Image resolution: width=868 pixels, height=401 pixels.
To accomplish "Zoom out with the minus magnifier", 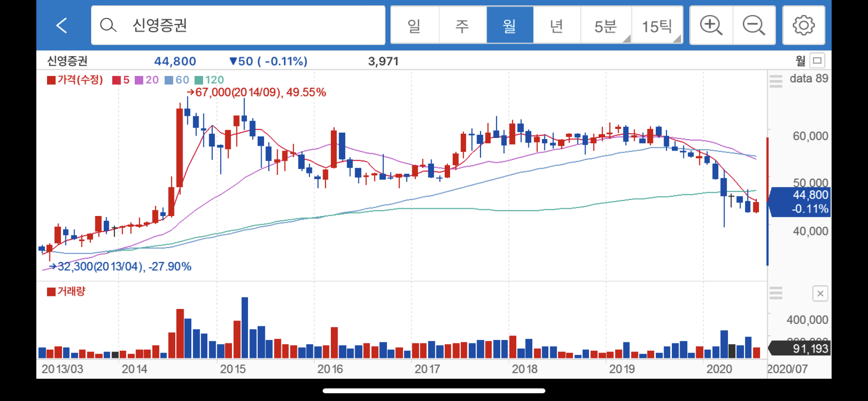I will (x=754, y=25).
